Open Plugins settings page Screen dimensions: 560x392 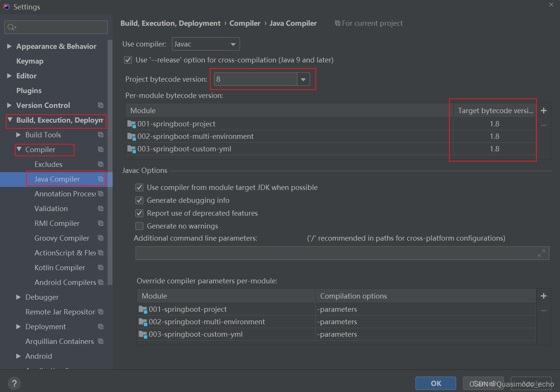tap(29, 90)
